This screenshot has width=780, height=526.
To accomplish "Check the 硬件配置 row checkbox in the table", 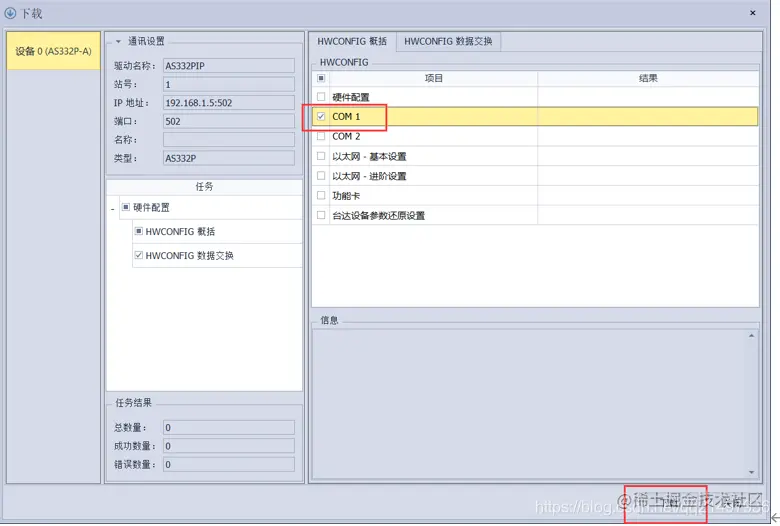I will click(321, 97).
